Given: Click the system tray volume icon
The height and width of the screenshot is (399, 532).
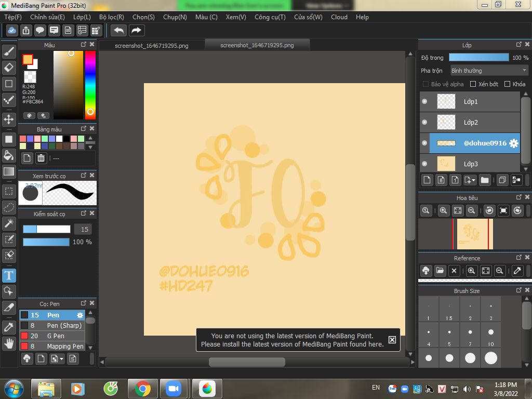Looking at the screenshot, I should click(467, 389).
